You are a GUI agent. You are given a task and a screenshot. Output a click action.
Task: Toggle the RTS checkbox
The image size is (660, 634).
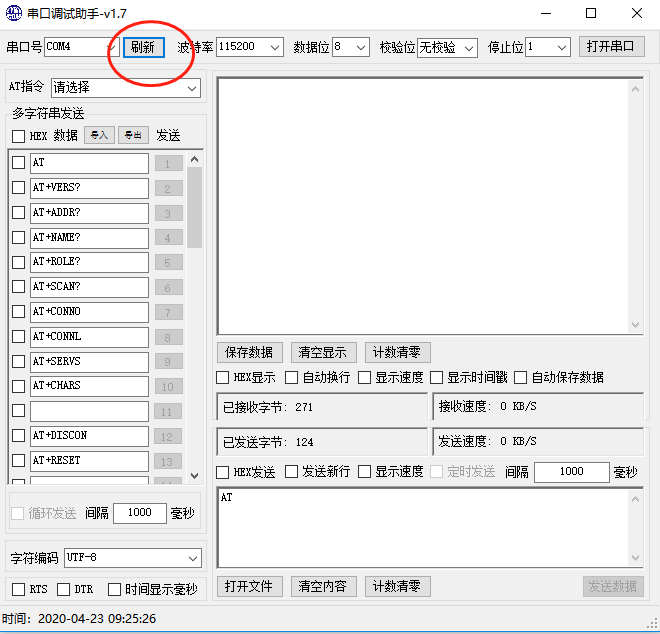coord(19,589)
